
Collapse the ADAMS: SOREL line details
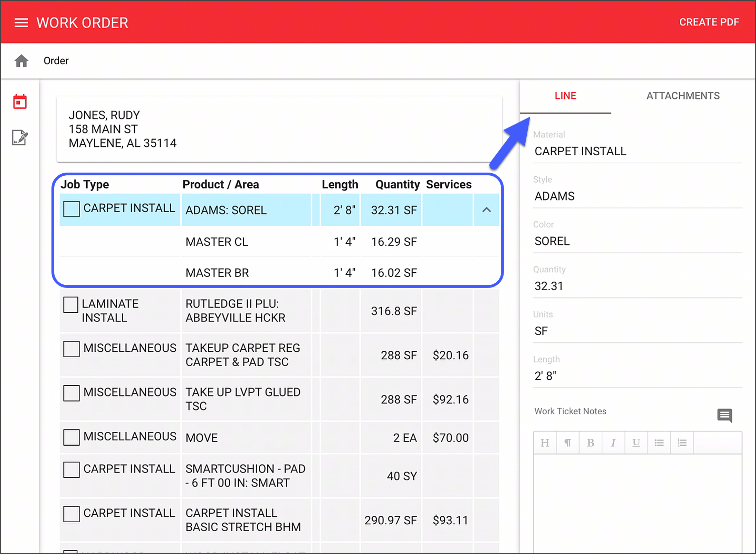[487, 210]
